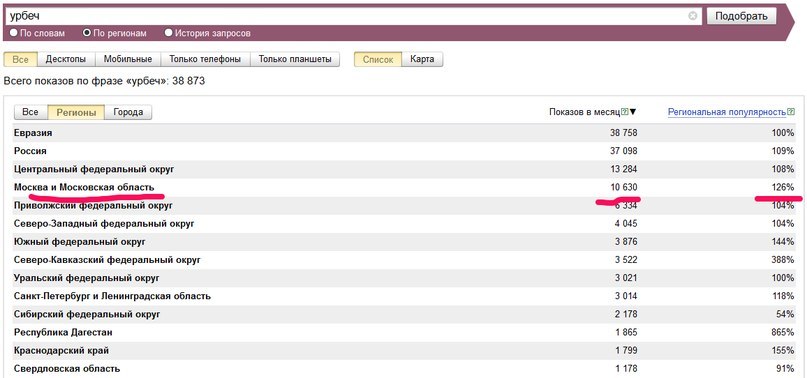Click the 10 630 impressions value
The image size is (807, 378).
click(x=623, y=187)
